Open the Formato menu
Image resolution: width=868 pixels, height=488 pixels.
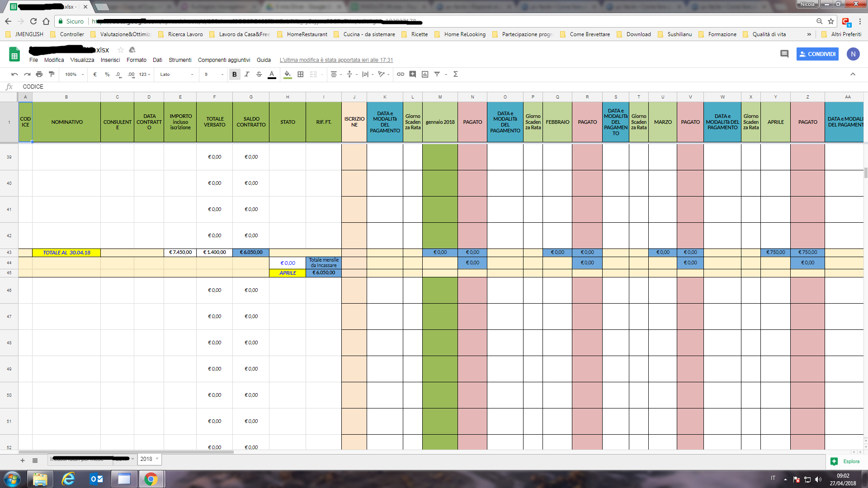tap(136, 60)
